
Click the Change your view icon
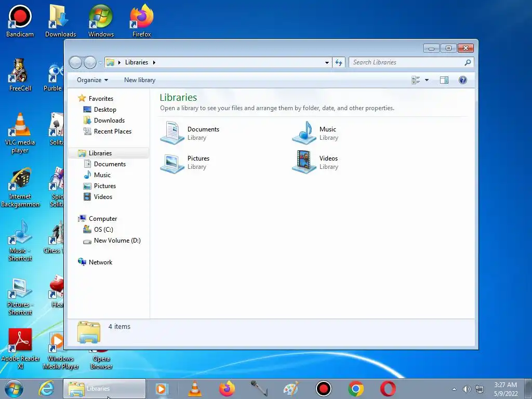coord(416,80)
